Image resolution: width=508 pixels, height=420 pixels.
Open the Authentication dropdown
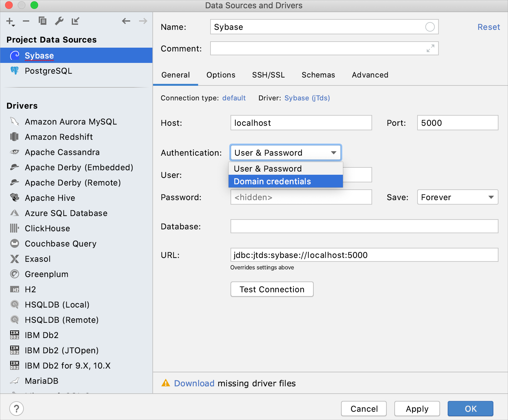[286, 153]
